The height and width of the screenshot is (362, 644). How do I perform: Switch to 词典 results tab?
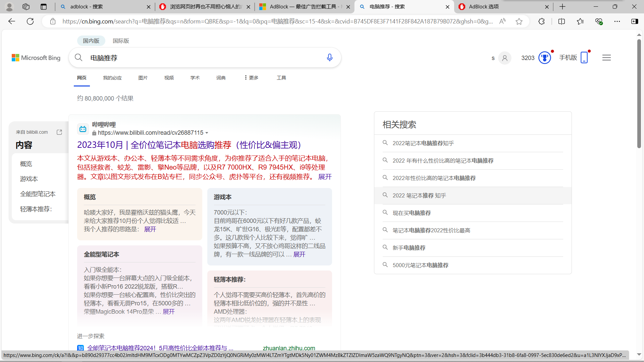[x=221, y=78]
